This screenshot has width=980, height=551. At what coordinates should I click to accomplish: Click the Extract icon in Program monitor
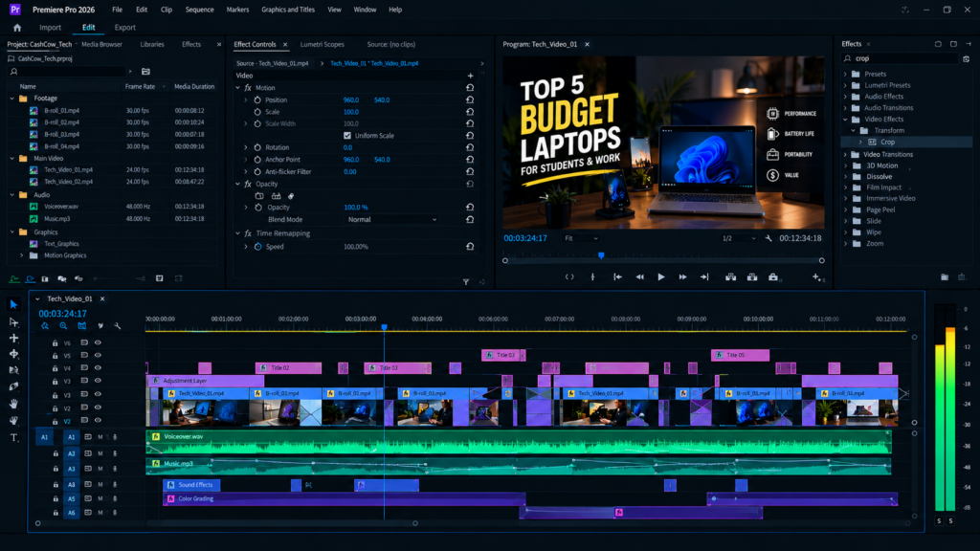pos(752,276)
